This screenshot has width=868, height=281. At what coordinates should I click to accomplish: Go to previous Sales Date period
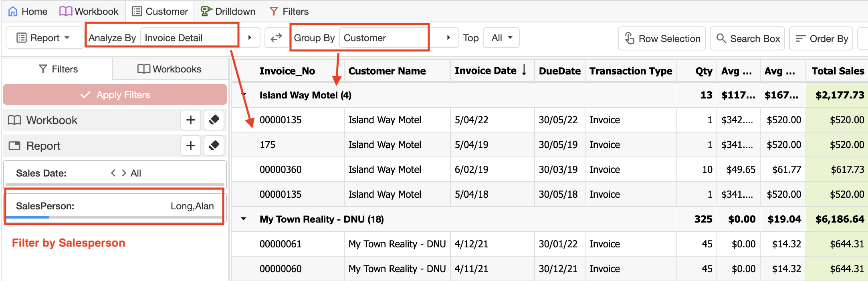[113, 173]
